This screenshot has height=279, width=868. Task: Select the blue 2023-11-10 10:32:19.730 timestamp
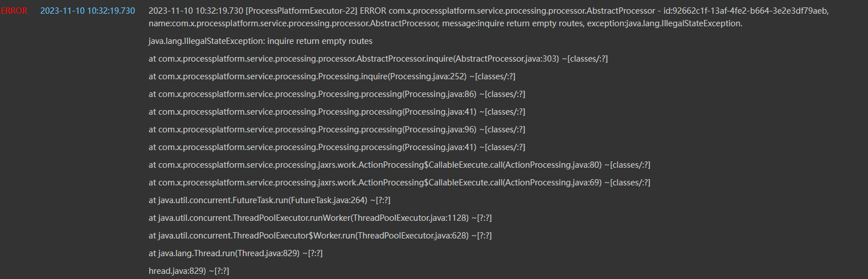(x=88, y=11)
